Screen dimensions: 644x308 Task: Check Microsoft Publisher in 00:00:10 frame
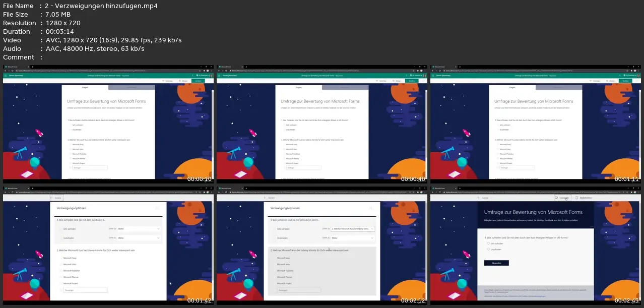[71, 154]
